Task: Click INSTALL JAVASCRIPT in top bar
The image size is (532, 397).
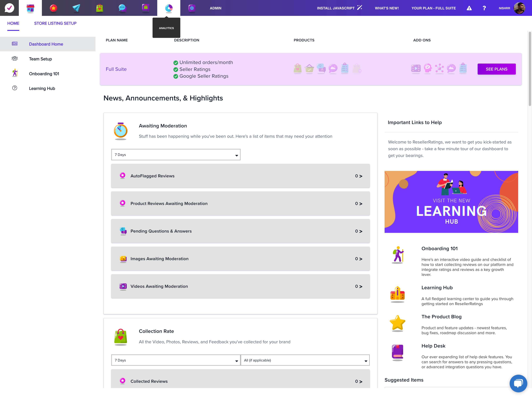Action: pyautogui.click(x=340, y=8)
